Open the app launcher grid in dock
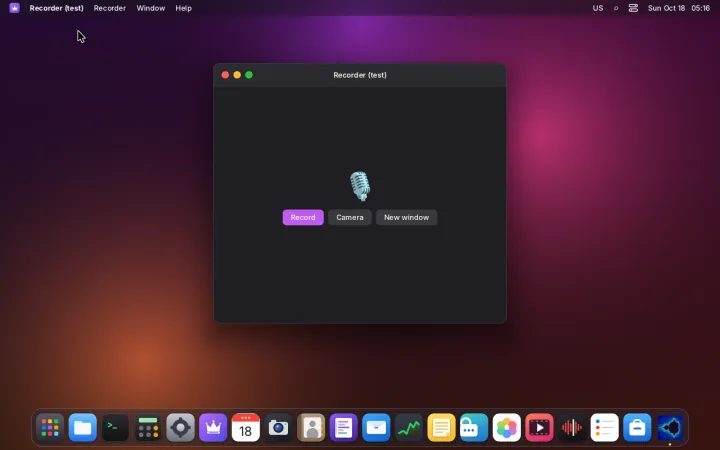The image size is (720, 450). (x=50, y=428)
